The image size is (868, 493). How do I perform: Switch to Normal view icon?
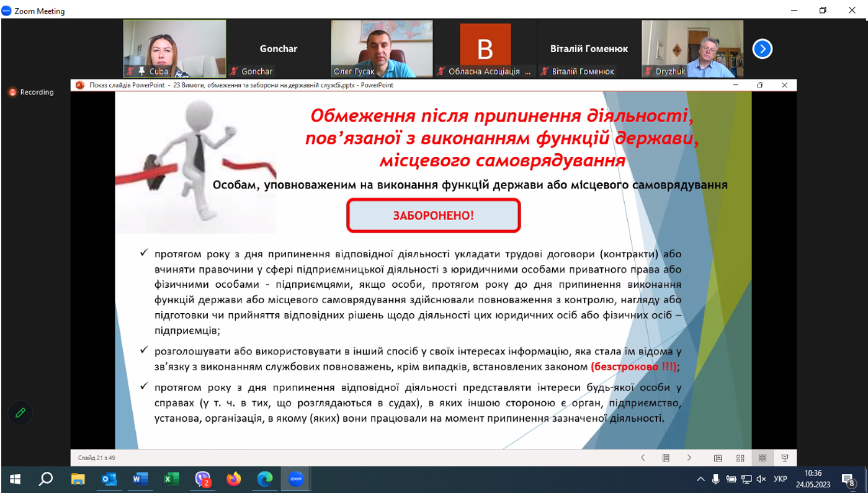click(x=718, y=458)
